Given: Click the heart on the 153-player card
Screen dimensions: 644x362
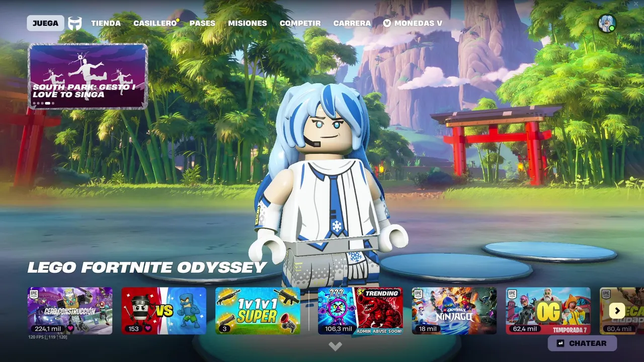Looking at the screenshot, I should [147, 329].
